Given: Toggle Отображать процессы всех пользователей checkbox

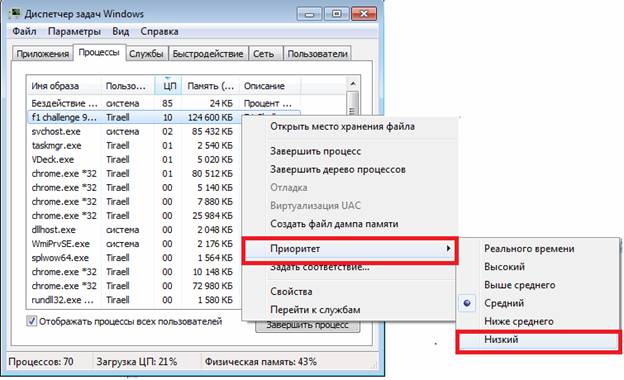Looking at the screenshot, I should [31, 321].
